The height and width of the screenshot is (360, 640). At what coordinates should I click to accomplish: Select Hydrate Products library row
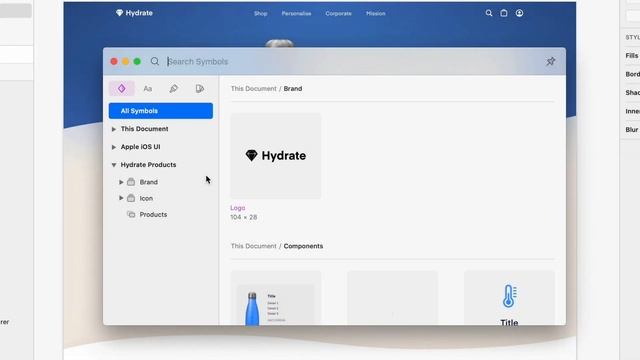tap(161, 165)
